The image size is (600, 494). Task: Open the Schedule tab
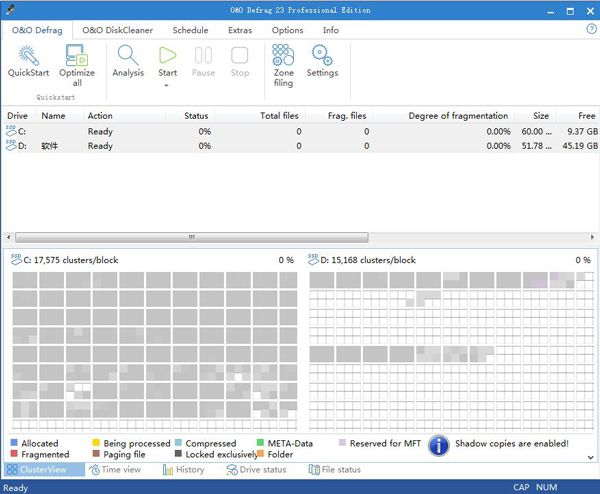coord(190,30)
